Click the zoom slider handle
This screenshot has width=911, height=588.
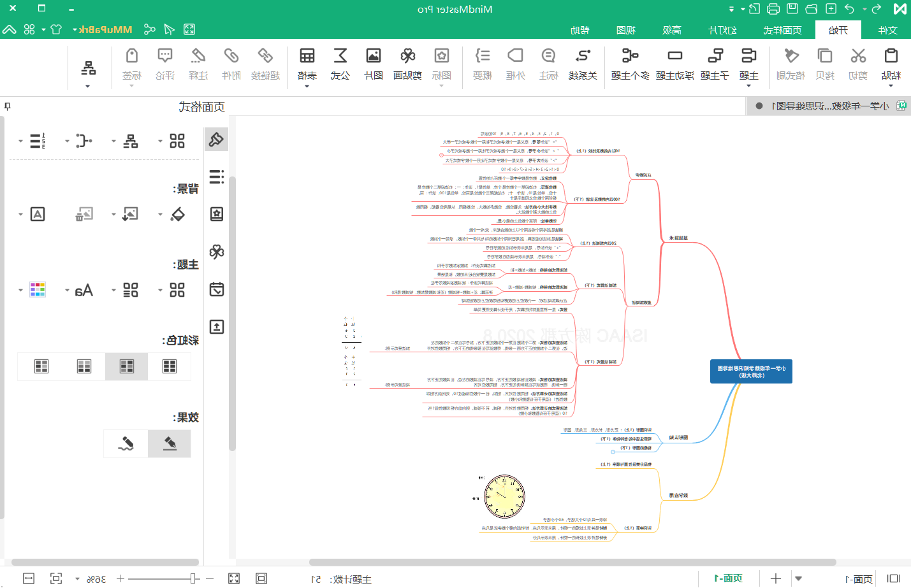pyautogui.click(x=193, y=578)
